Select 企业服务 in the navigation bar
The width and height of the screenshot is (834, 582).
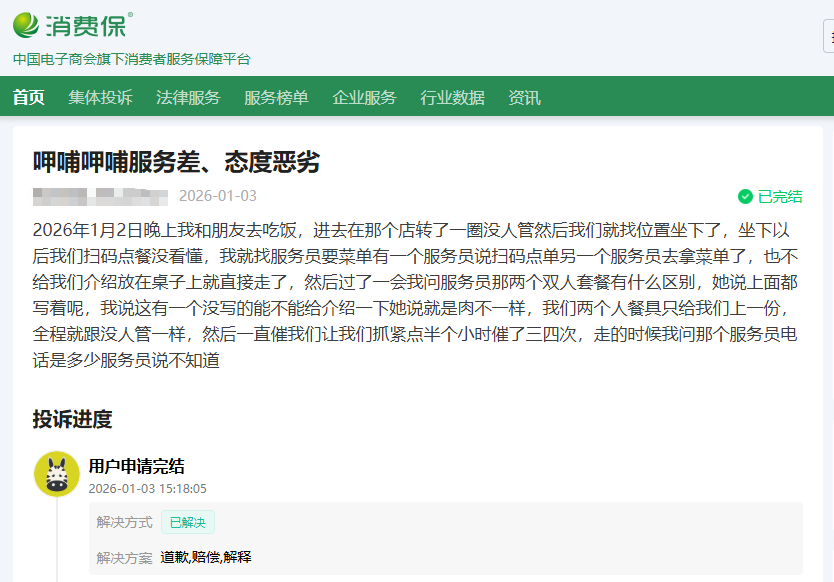coord(364,97)
